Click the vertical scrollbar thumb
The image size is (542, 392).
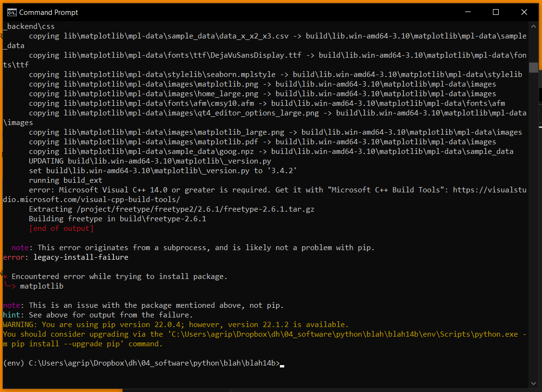[533, 67]
